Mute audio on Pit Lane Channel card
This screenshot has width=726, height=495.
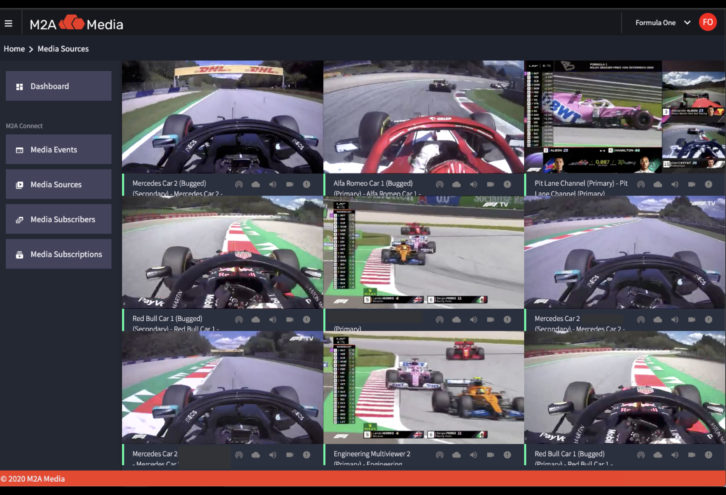pos(675,184)
